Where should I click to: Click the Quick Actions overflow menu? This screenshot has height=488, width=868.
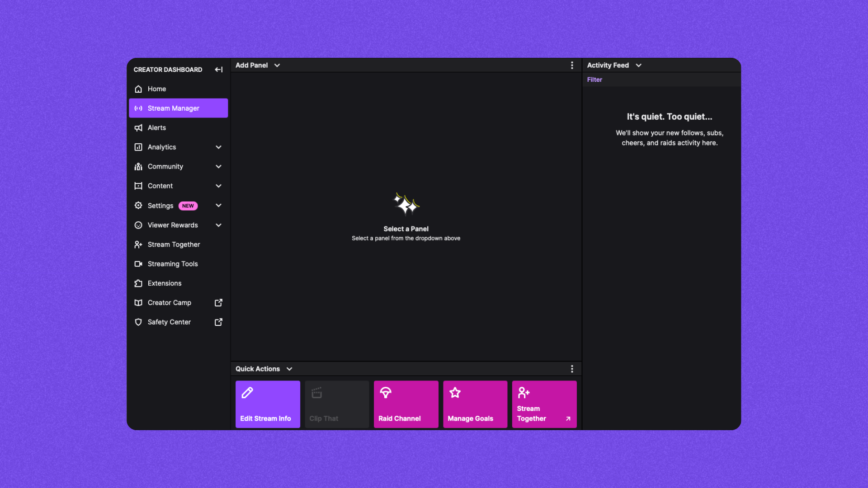(572, 369)
